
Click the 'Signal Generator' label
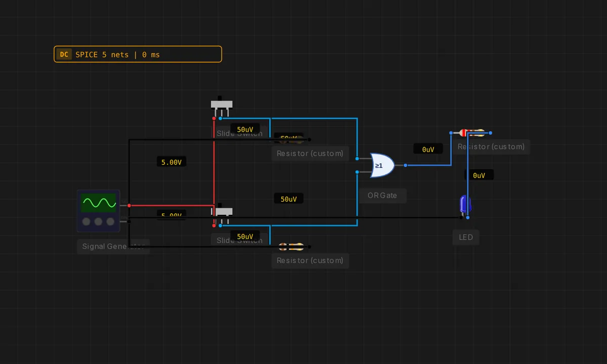coord(113,246)
